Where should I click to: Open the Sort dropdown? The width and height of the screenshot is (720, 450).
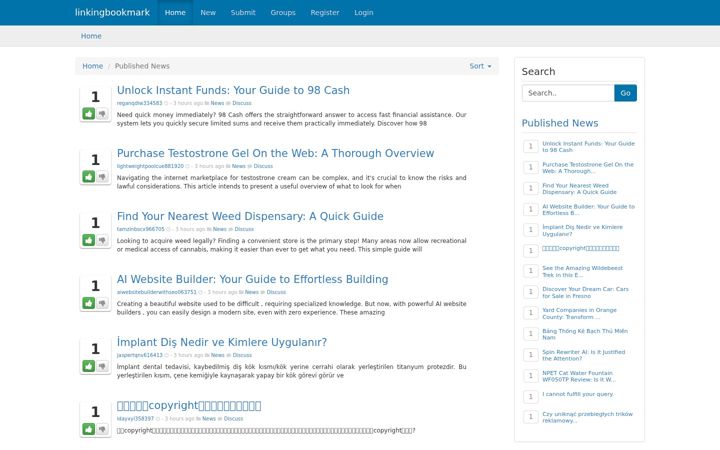click(x=480, y=66)
